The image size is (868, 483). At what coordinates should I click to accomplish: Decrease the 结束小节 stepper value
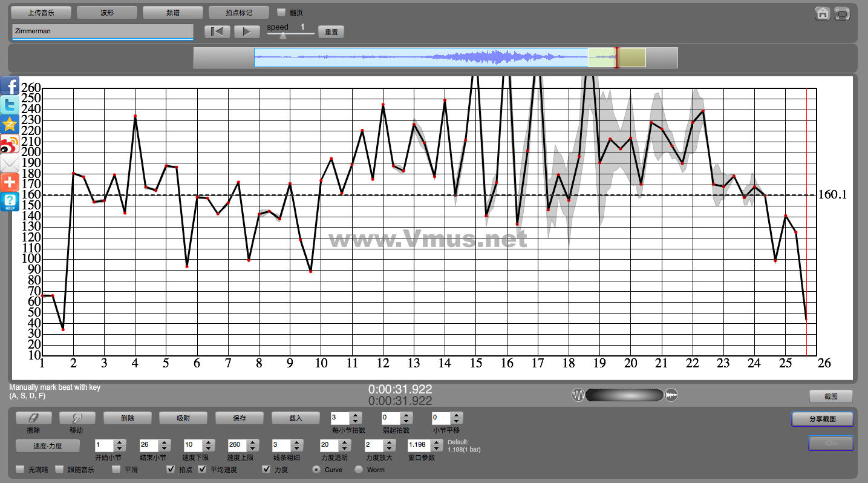point(164,448)
